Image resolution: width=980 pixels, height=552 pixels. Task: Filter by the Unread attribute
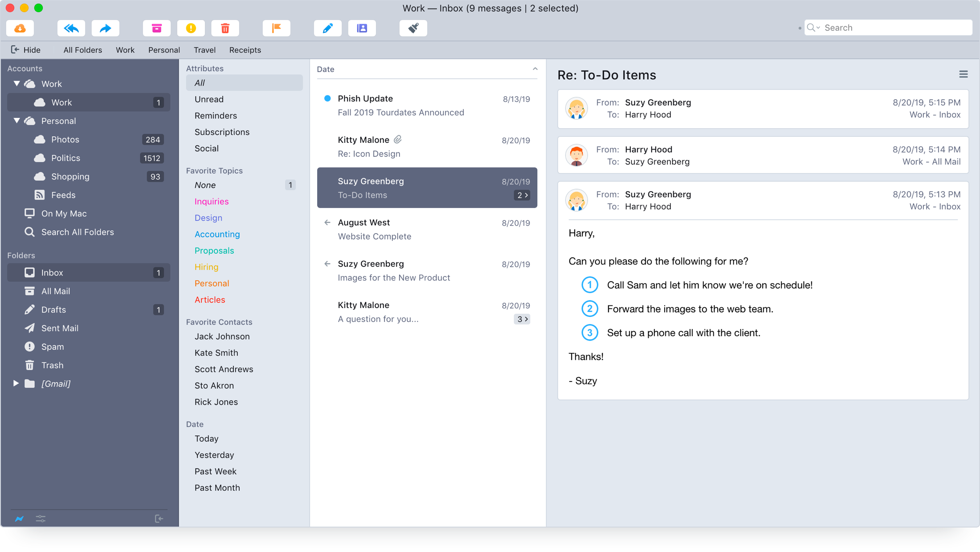tap(209, 99)
